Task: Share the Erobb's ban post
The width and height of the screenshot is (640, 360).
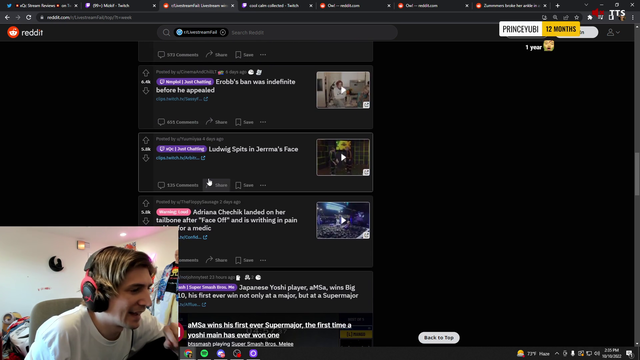Action: 216,122
